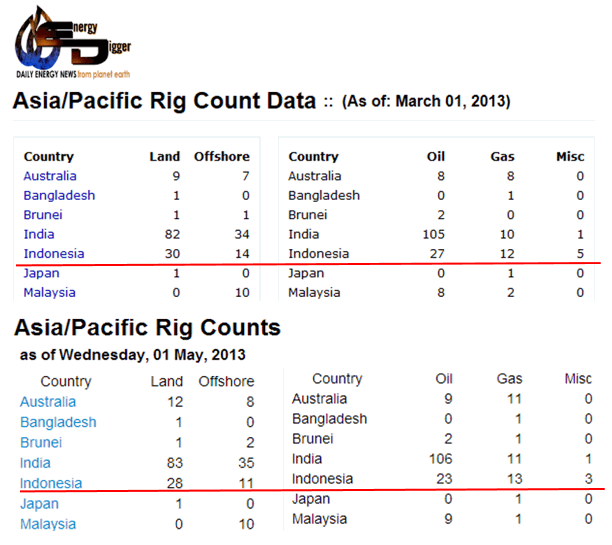612x545 pixels.
Task: Open Indonesia link in March 2013 Land/Offshore table
Action: pos(54,254)
